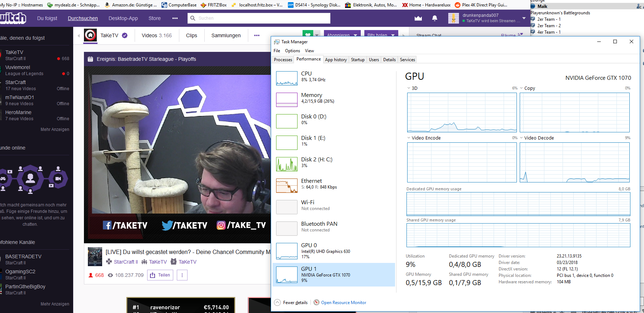Open TaKeTV Videos tab

pyautogui.click(x=156, y=35)
